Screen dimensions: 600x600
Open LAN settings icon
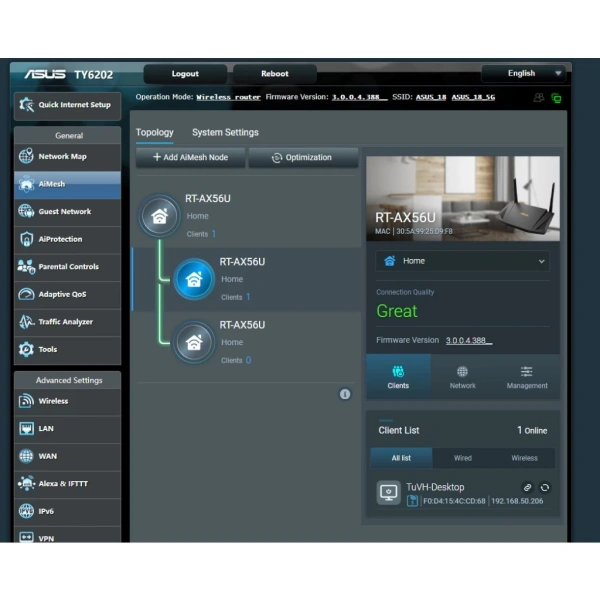(x=26, y=429)
